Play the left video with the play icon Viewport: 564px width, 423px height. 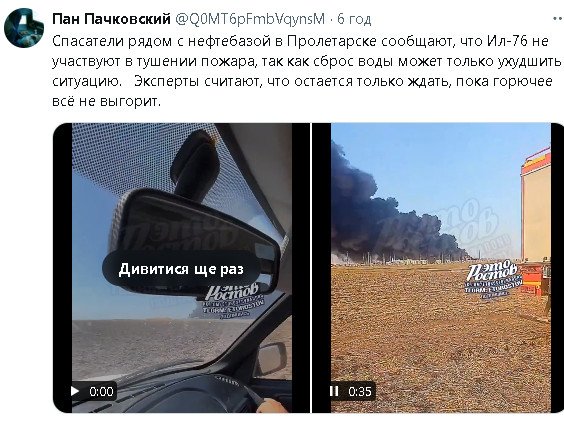(75, 391)
